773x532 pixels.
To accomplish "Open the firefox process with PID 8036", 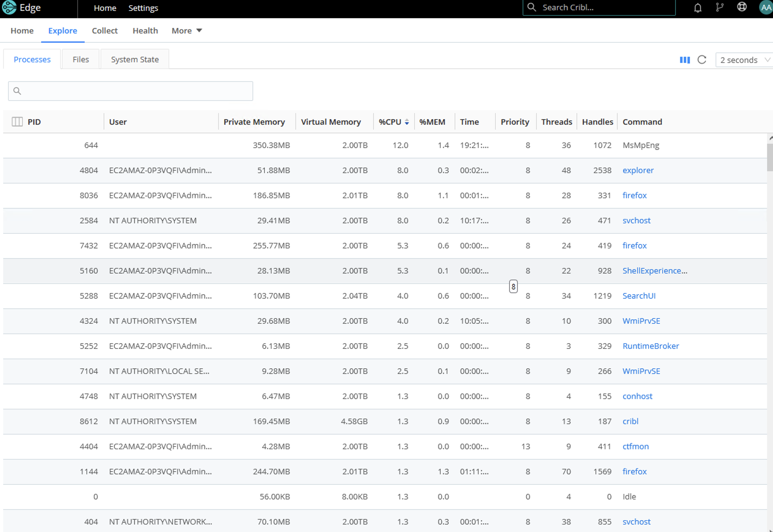I will click(634, 195).
